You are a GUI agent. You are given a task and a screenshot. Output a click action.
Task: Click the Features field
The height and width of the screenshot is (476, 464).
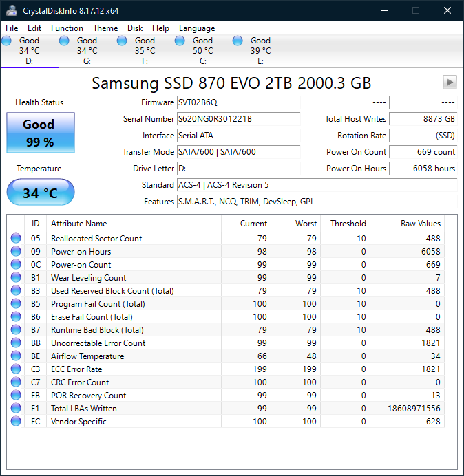click(317, 202)
